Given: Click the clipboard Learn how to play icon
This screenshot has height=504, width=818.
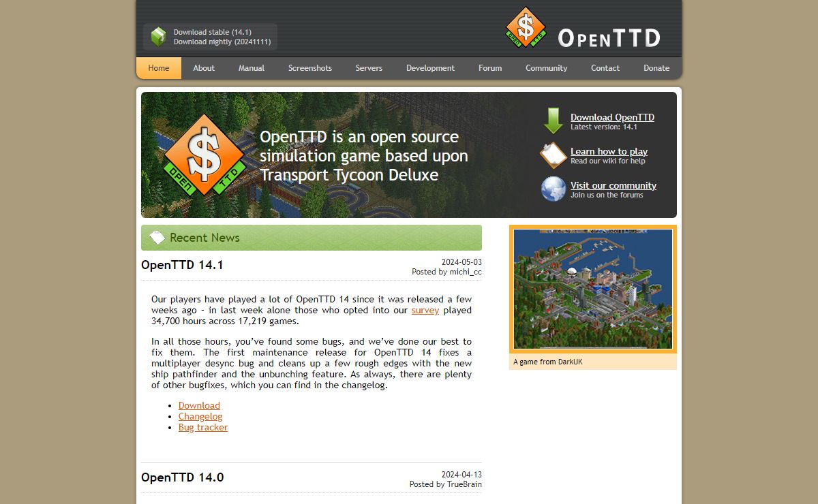Looking at the screenshot, I should point(554,155).
